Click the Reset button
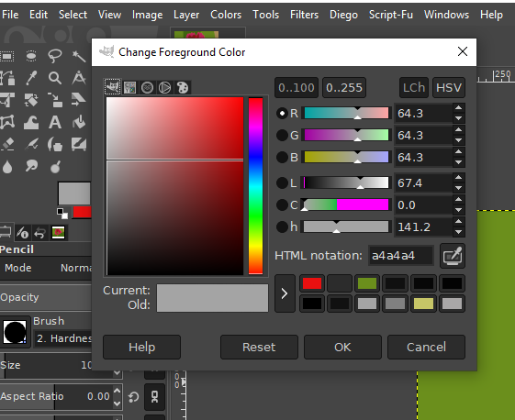 coord(259,347)
